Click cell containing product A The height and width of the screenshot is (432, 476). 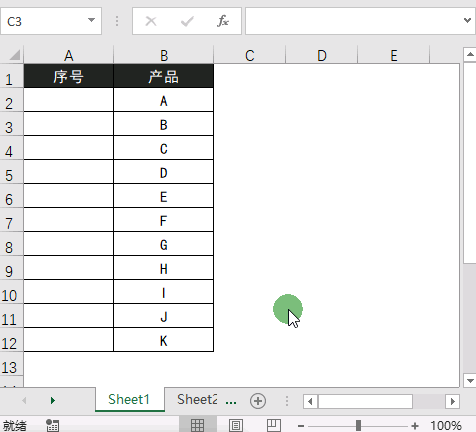164,100
